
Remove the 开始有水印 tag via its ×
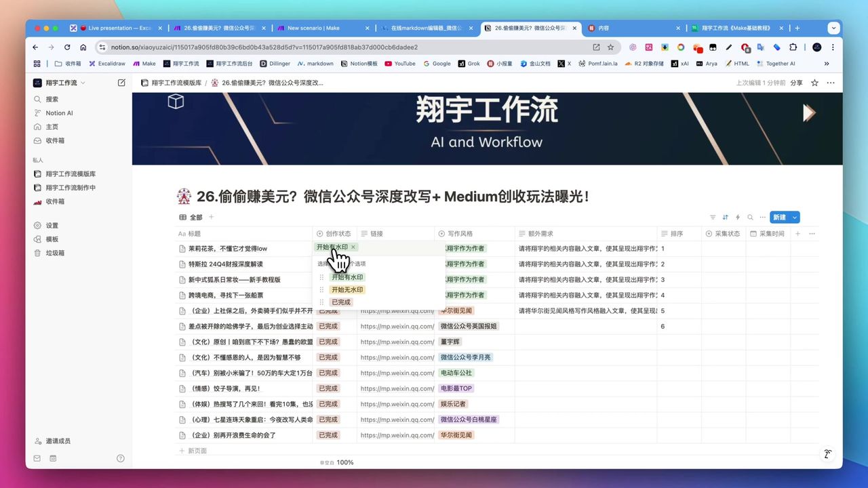pos(353,247)
